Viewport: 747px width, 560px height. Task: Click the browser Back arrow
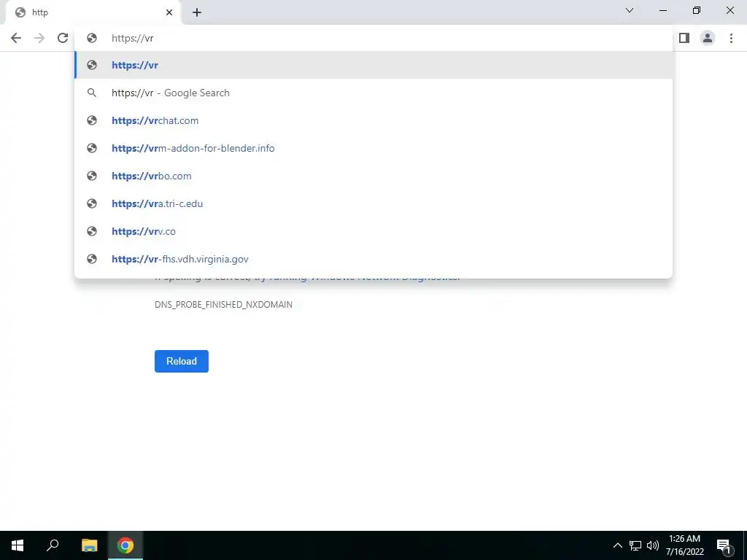pos(16,38)
